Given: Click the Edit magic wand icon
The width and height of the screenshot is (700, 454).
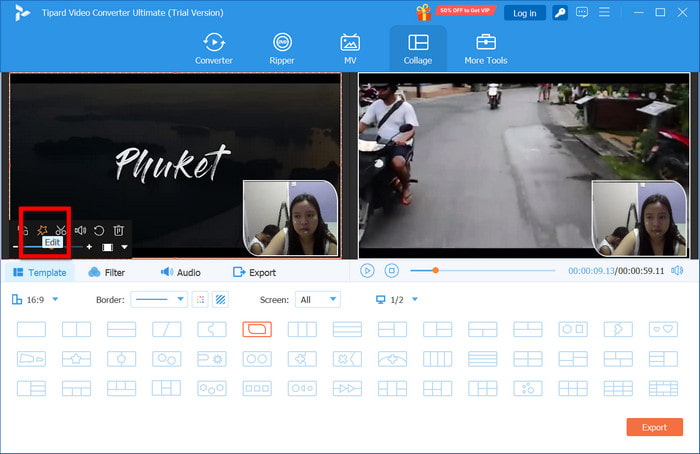Looking at the screenshot, I should tap(42, 230).
